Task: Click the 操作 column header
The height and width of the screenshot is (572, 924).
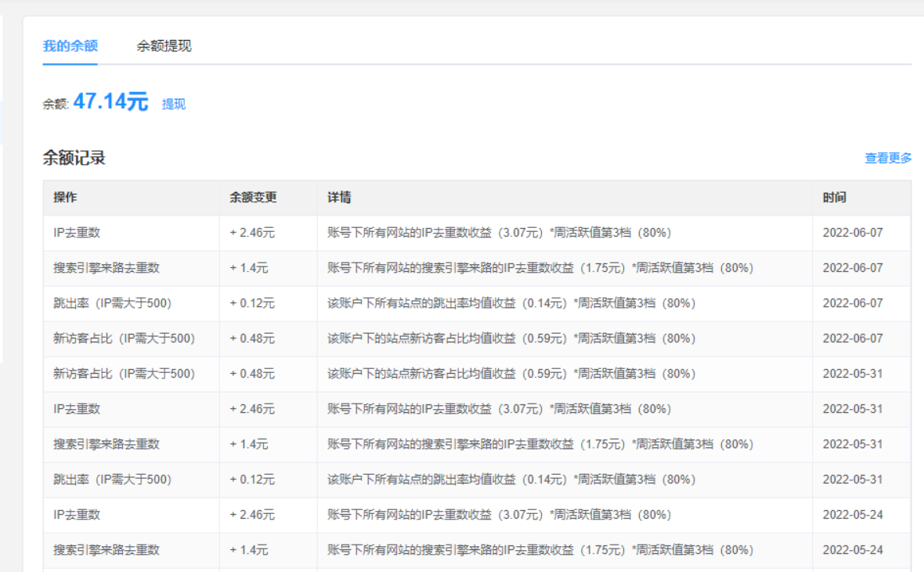Action: pyautogui.click(x=65, y=198)
